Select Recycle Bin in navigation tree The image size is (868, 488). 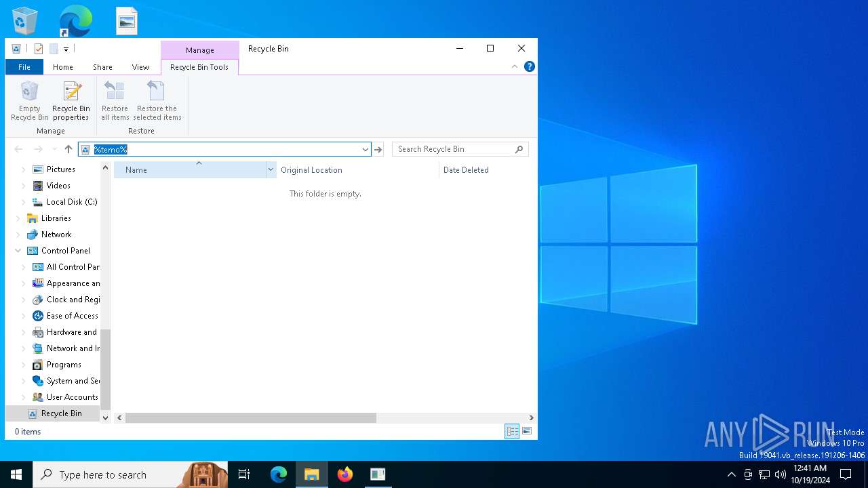tap(61, 413)
